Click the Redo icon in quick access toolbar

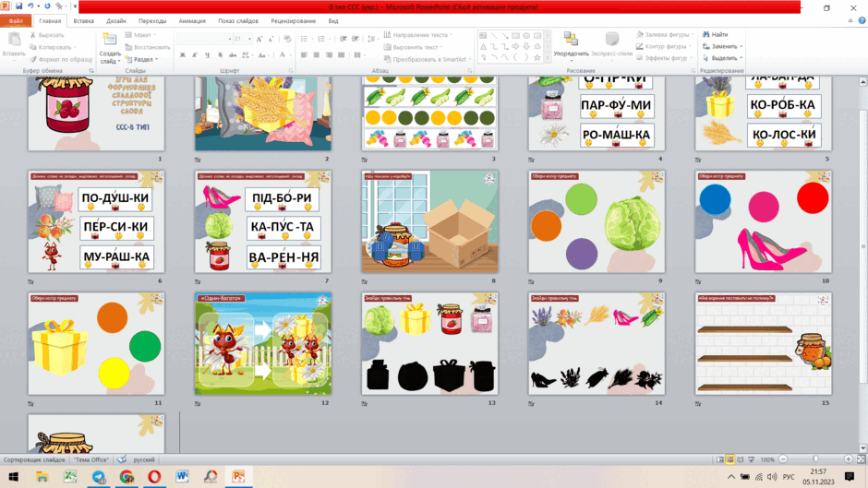click(48, 6)
